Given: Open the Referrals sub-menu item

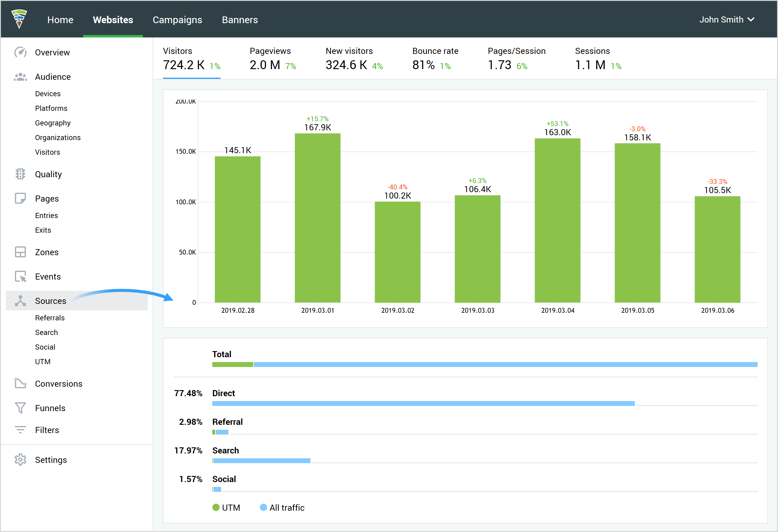Looking at the screenshot, I should click(x=50, y=317).
